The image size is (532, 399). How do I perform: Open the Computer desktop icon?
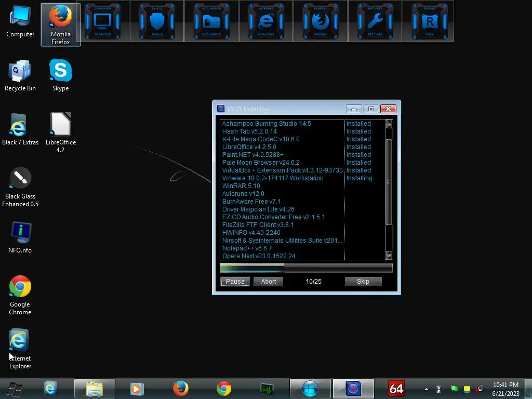(20, 22)
